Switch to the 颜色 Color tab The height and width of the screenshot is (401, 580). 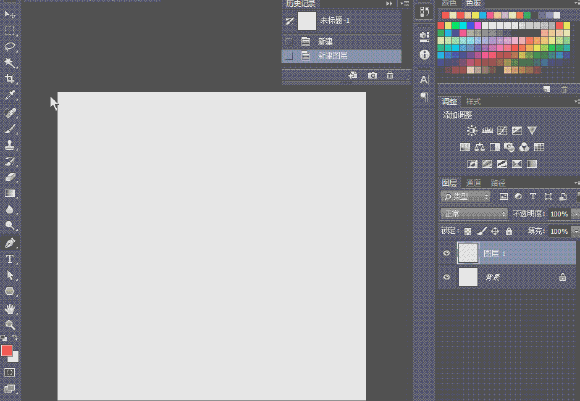coord(449,3)
